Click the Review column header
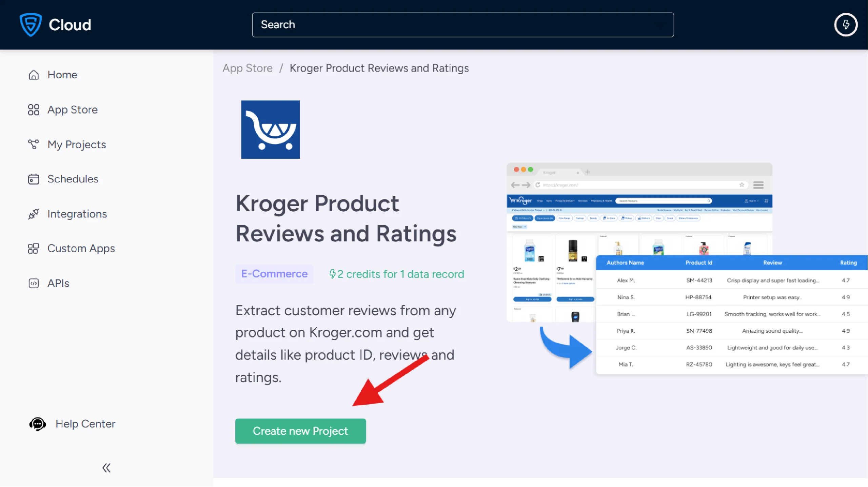Screen dimensions: 868x487 coord(772,262)
